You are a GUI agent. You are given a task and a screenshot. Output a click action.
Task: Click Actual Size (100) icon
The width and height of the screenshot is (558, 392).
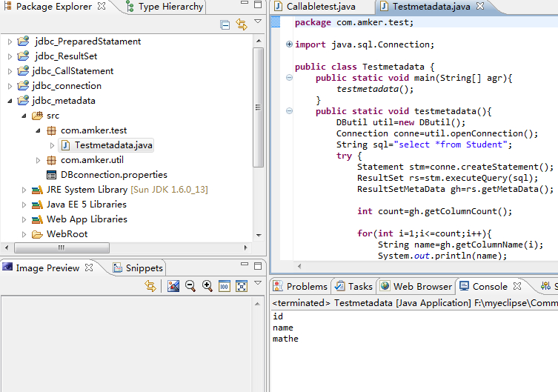pyautogui.click(x=225, y=286)
